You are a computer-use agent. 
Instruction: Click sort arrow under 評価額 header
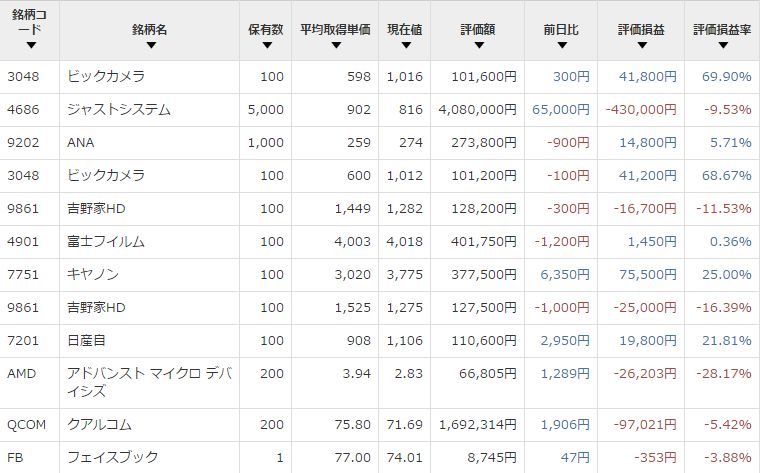[478, 45]
